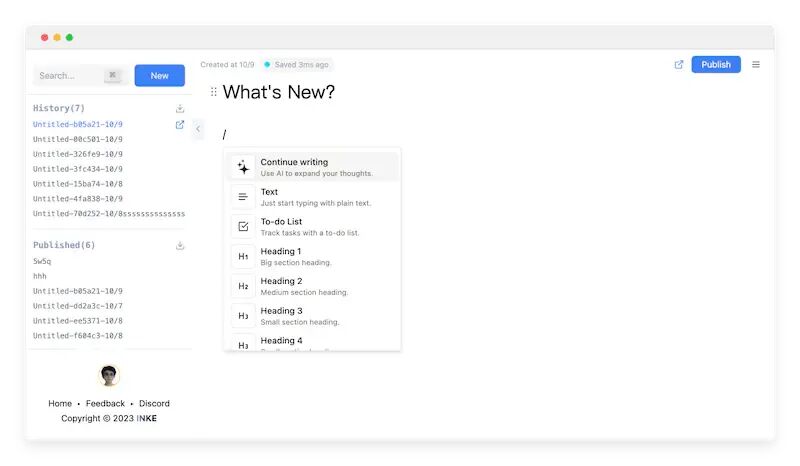Open Untitled-326fe9-10/9 note
Screen dimensions: 800x466
[78, 154]
